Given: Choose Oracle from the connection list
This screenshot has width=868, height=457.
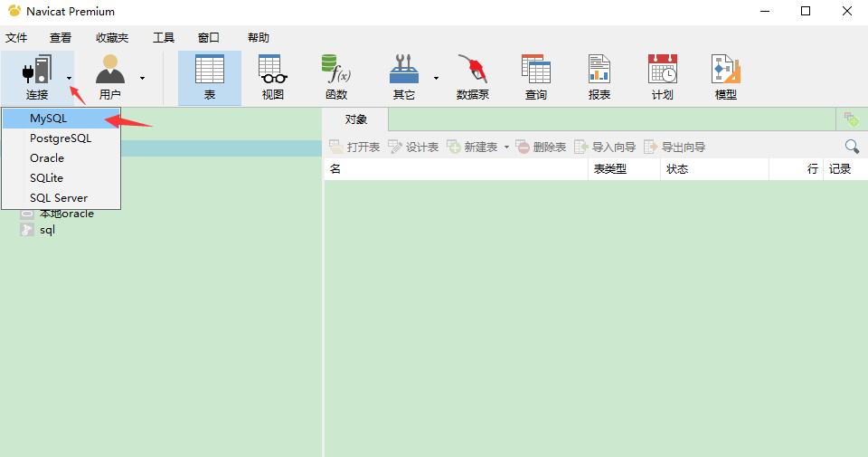Looking at the screenshot, I should 61,158.
